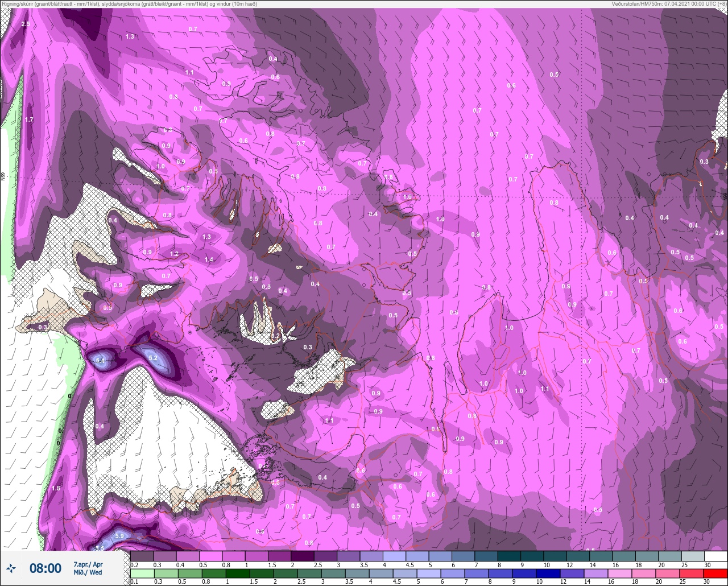The image size is (728, 586).
Task: Click the 5.2 precipitation value on map
Action: 152,358
